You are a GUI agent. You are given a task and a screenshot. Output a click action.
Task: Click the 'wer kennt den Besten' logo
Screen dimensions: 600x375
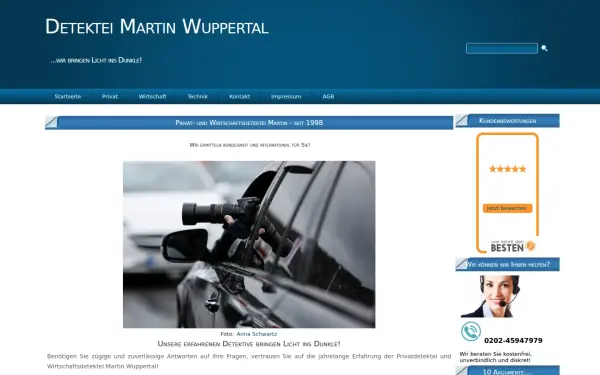(513, 246)
